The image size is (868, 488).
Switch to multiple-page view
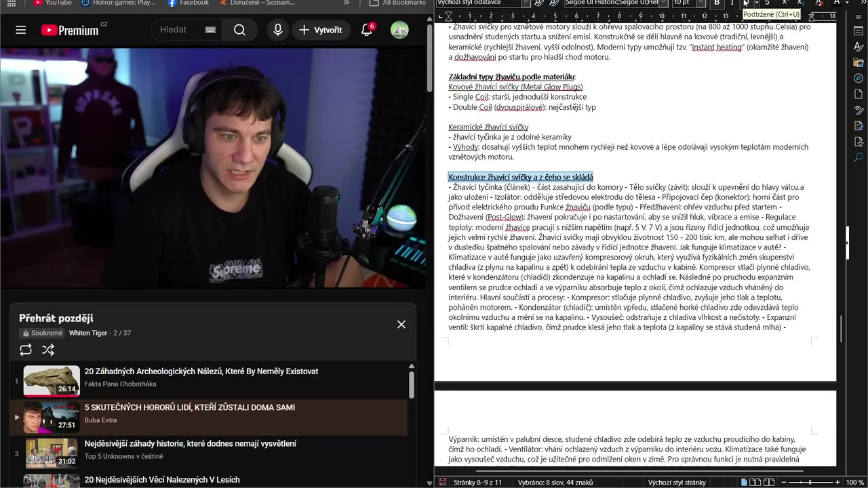point(755,483)
